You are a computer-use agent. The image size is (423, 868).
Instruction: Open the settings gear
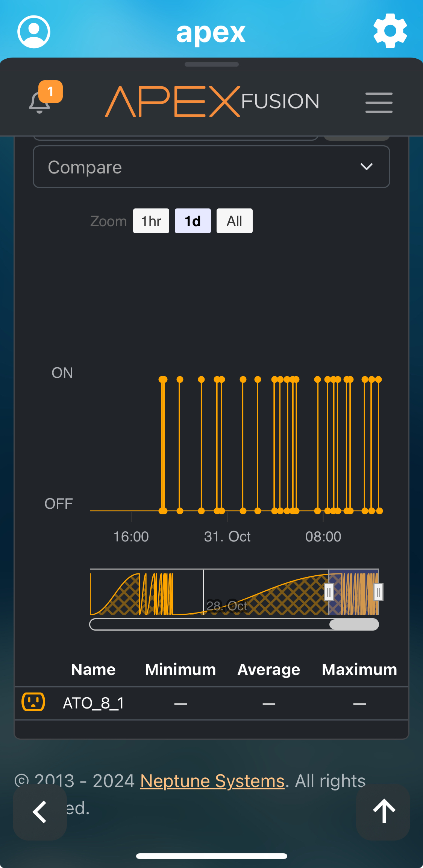tap(390, 31)
